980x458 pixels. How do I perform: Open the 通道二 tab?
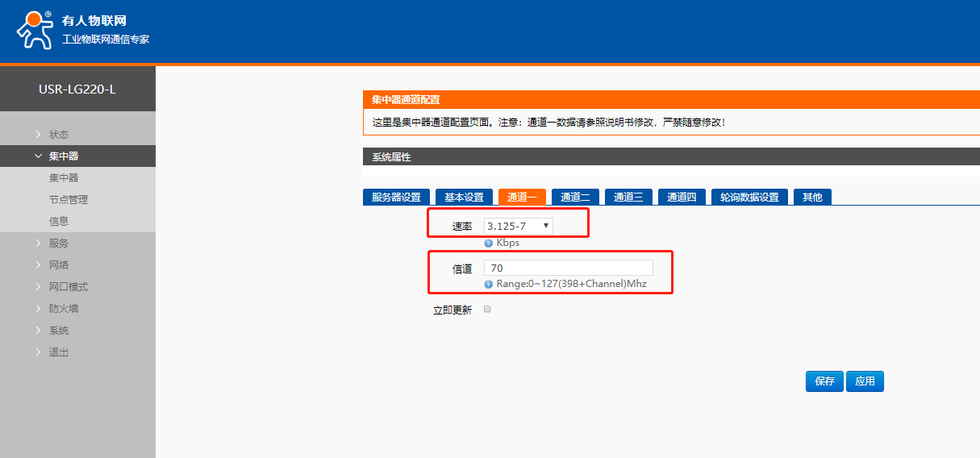[x=575, y=198]
